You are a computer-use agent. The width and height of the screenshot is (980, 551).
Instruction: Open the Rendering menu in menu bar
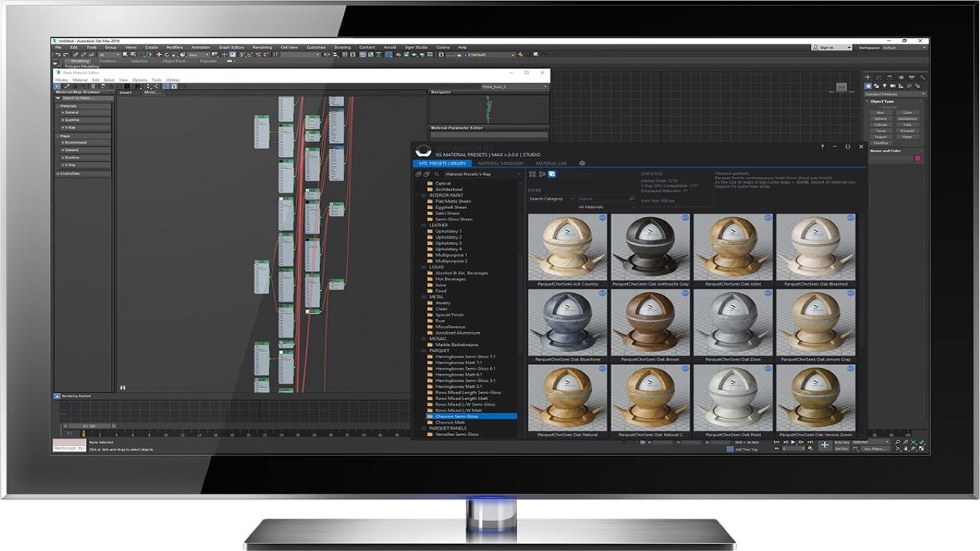pyautogui.click(x=262, y=47)
